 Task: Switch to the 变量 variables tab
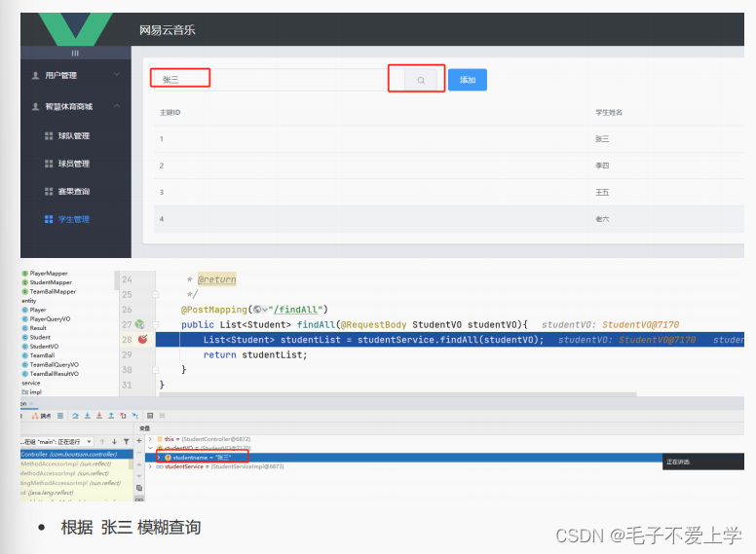coord(144,428)
